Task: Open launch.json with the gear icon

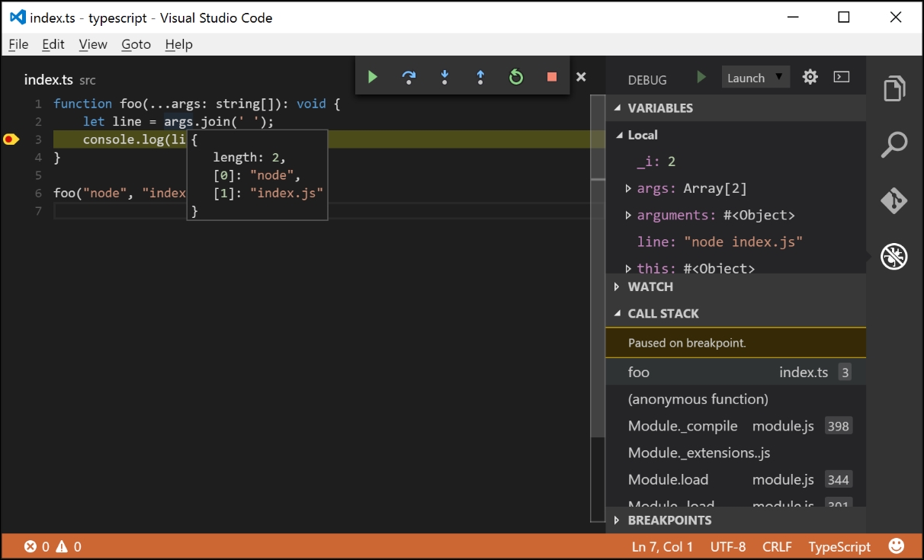Action: [810, 77]
